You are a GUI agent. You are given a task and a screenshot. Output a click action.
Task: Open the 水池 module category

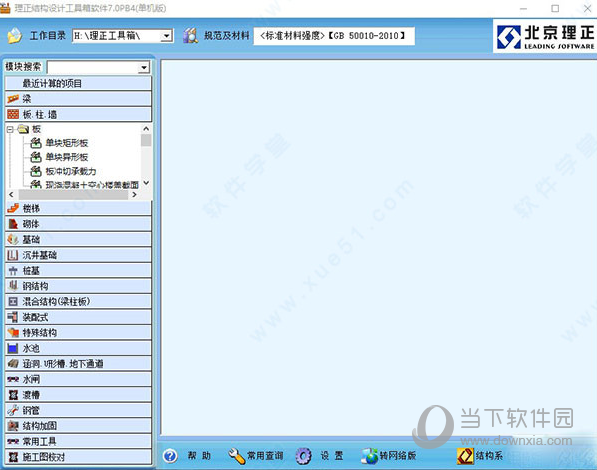[x=78, y=348]
